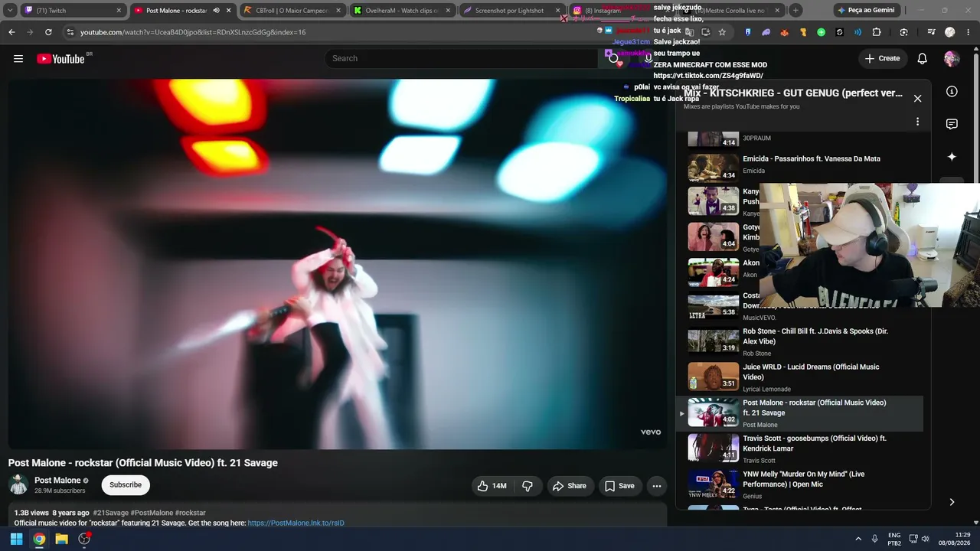Viewport: 980px width, 551px height.
Task: Go back in browser history
Action: click(x=11, y=32)
